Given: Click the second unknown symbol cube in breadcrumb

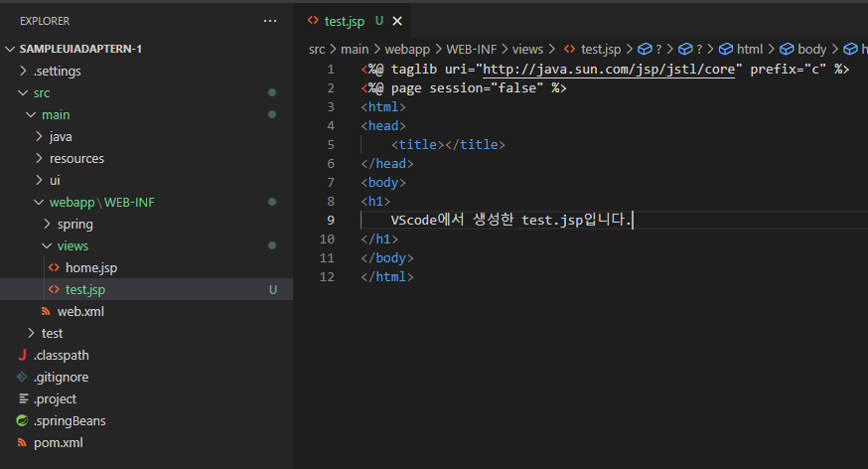Looking at the screenshot, I should pos(685,50).
